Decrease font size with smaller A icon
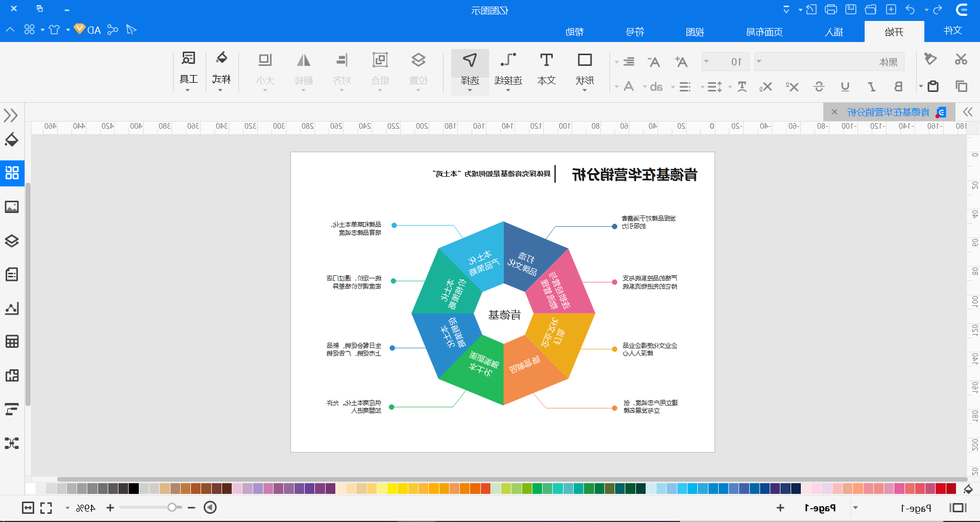This screenshot has width=980, height=522. (653, 62)
